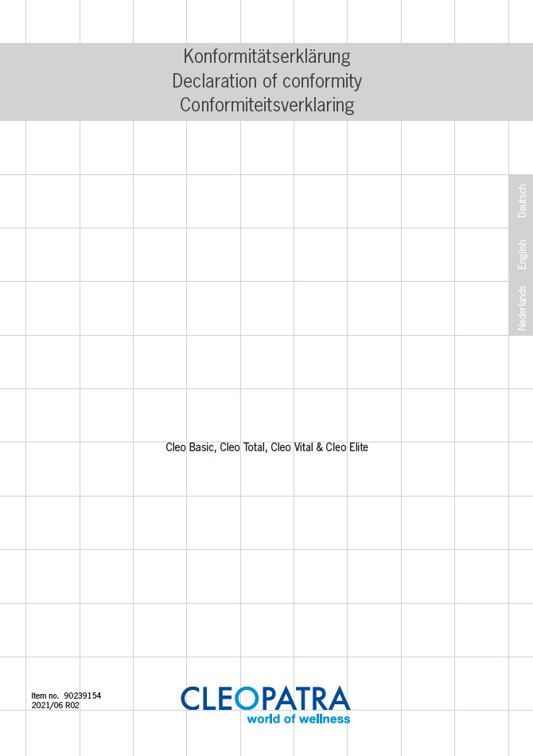The width and height of the screenshot is (533, 756).
Task: Click the 'Declaration of conformity' heading
Action: point(266,81)
